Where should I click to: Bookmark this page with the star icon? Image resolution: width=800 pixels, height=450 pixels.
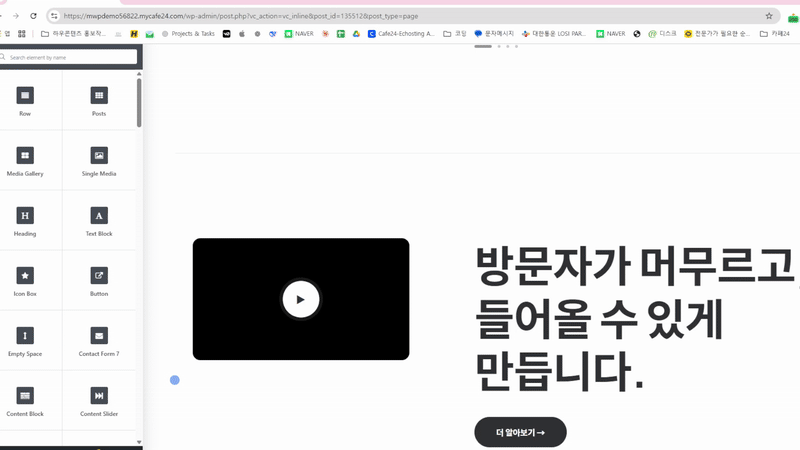tap(769, 16)
